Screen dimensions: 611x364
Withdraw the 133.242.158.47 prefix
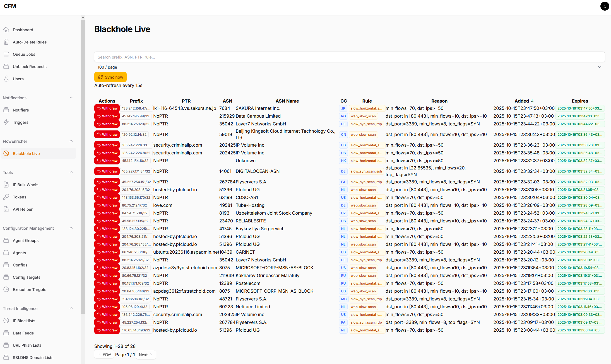(x=107, y=108)
